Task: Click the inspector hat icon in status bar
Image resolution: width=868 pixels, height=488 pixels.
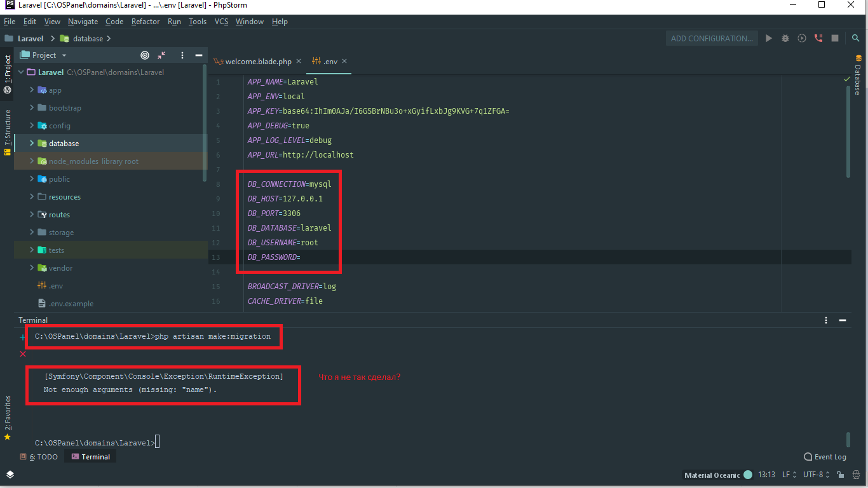Action: 857,475
